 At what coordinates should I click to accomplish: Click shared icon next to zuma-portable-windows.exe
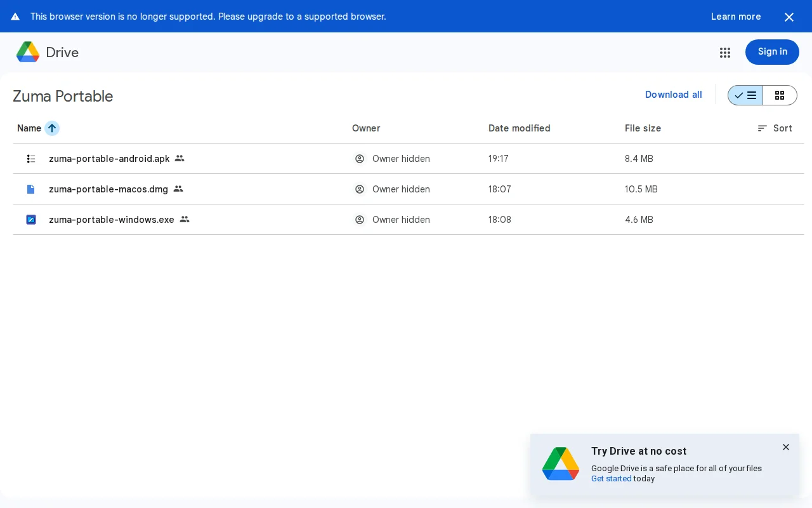click(x=185, y=219)
